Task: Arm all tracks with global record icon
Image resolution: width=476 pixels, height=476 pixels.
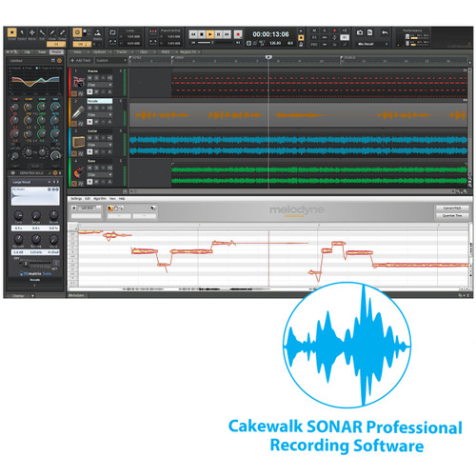Action: (x=334, y=30)
